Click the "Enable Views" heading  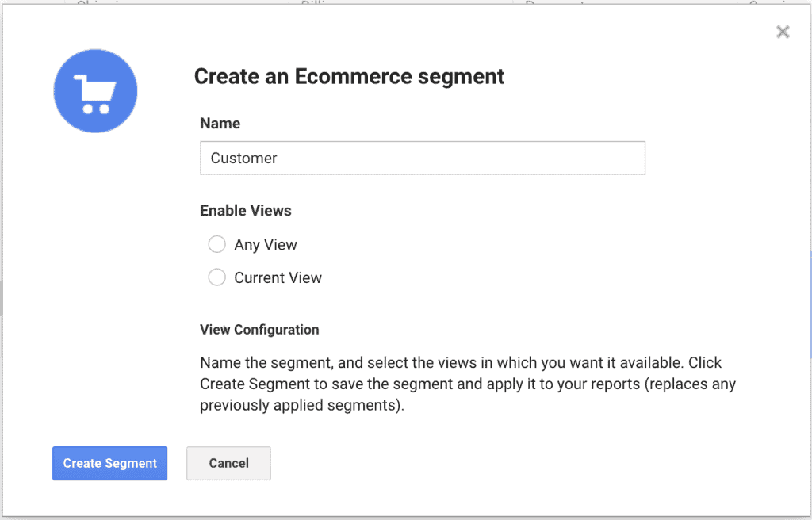(245, 210)
